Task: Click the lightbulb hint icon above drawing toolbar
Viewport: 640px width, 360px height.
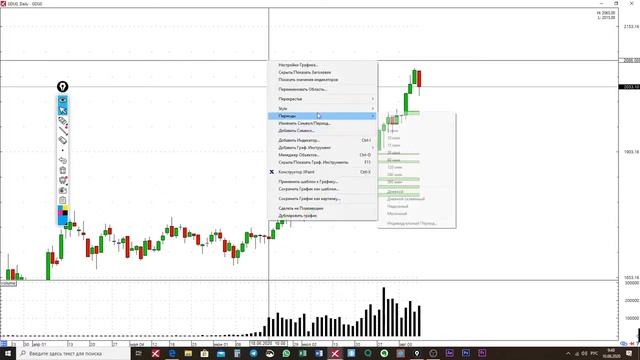Action: click(62, 87)
